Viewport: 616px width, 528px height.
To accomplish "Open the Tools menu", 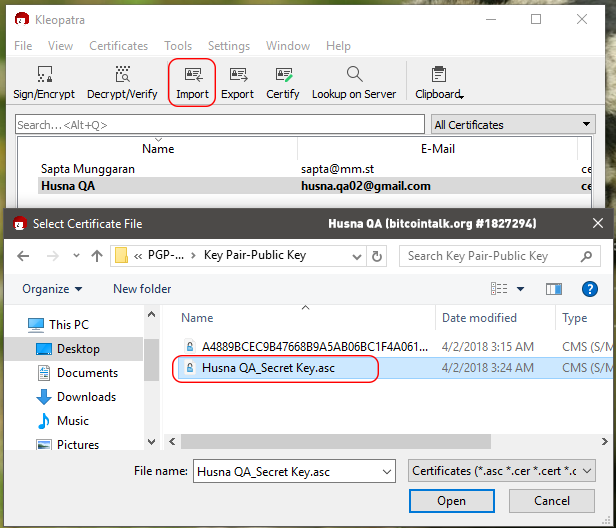I will click(x=178, y=46).
